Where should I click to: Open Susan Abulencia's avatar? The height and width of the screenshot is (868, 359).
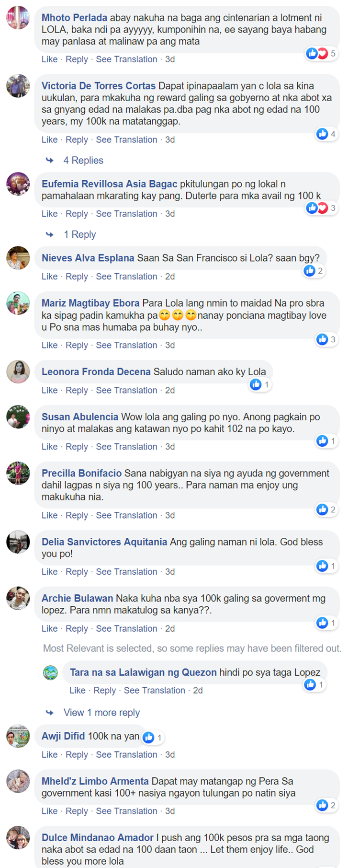(x=18, y=417)
